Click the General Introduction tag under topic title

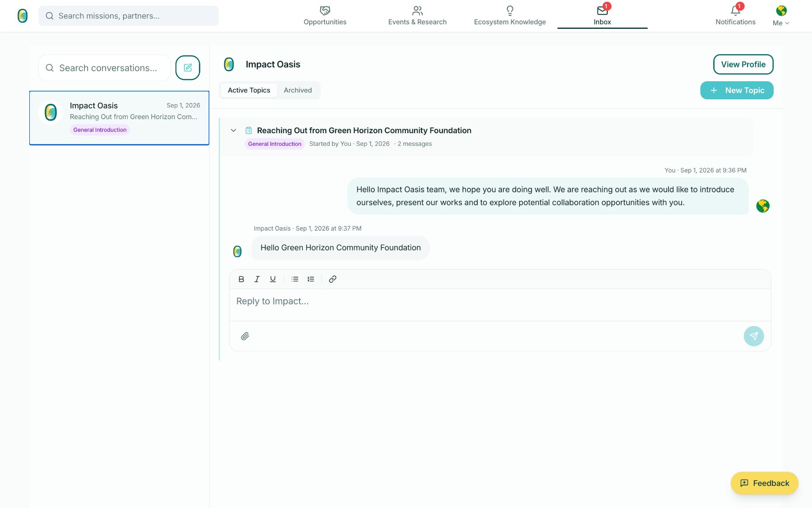click(x=275, y=144)
